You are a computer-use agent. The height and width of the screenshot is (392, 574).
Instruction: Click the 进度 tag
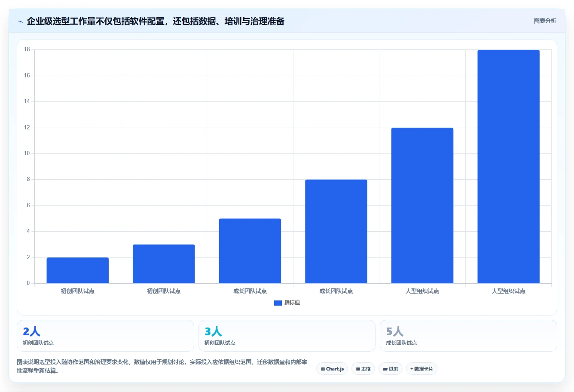(x=391, y=369)
